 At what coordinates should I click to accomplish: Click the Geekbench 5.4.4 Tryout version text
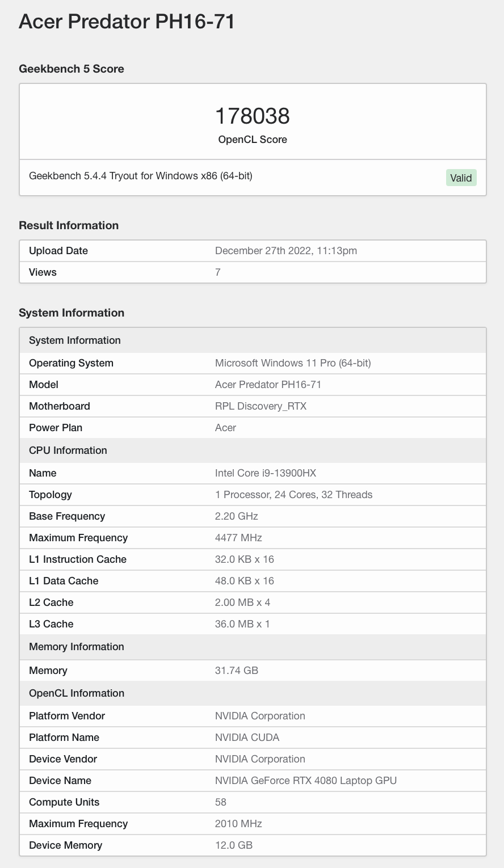tap(140, 176)
